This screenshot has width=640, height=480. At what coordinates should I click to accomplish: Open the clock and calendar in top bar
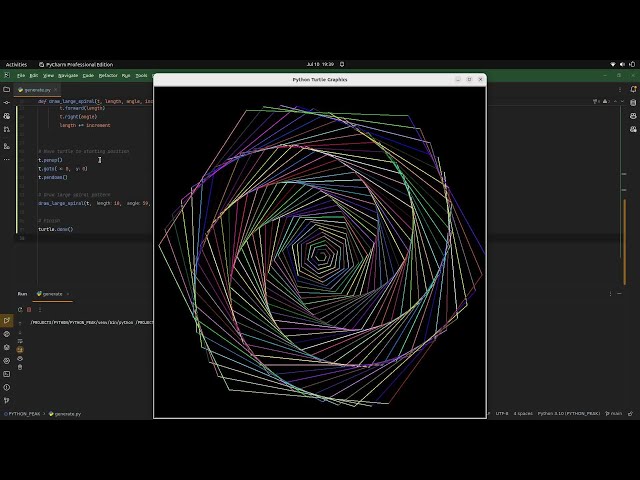(x=320, y=64)
